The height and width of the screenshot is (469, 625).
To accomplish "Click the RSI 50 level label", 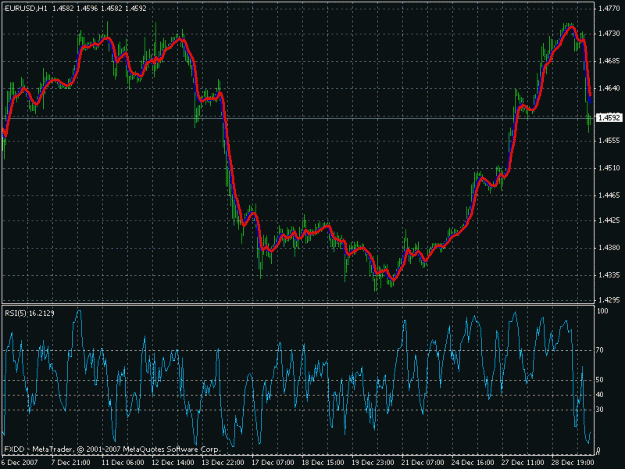I will coord(600,380).
